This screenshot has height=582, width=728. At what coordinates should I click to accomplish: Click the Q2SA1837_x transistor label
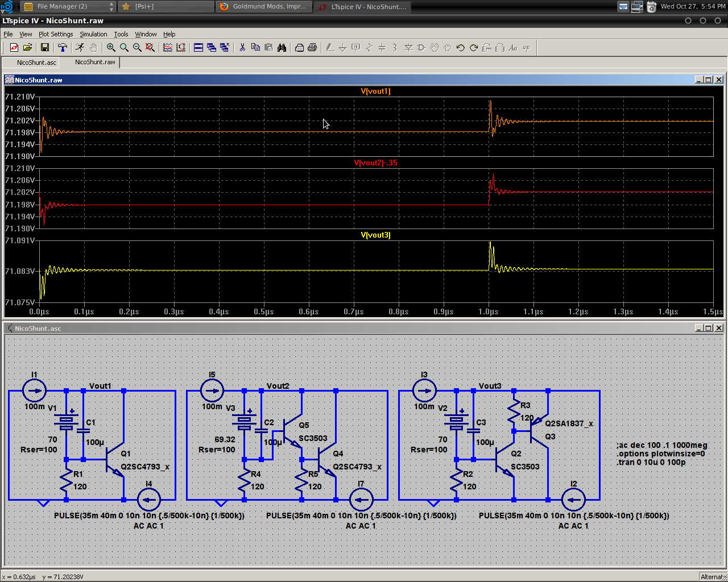(569, 423)
